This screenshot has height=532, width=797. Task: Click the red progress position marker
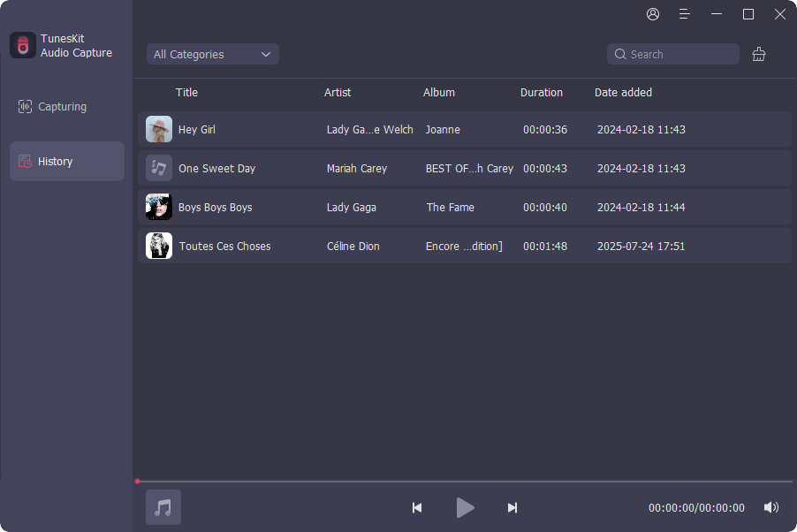point(137,481)
